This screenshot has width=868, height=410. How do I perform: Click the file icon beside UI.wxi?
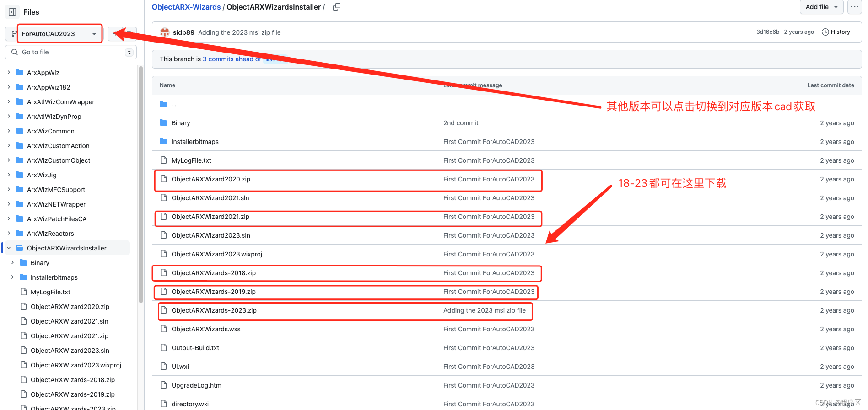click(163, 366)
